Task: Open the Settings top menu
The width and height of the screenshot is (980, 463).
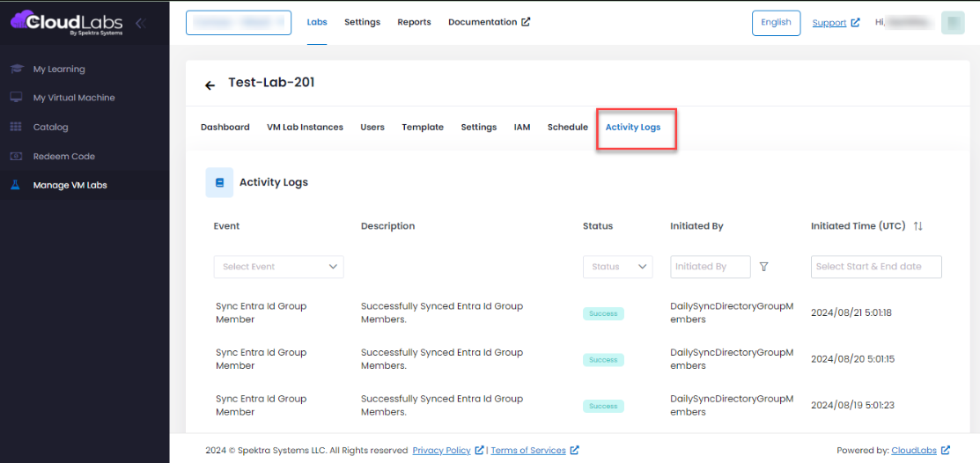Action: tap(363, 22)
